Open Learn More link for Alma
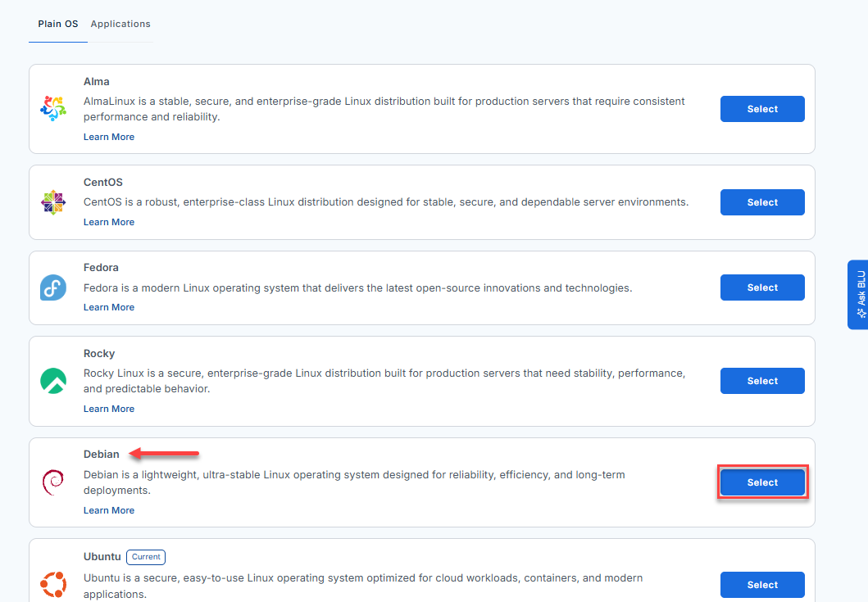Image resolution: width=868 pixels, height=602 pixels. (109, 137)
